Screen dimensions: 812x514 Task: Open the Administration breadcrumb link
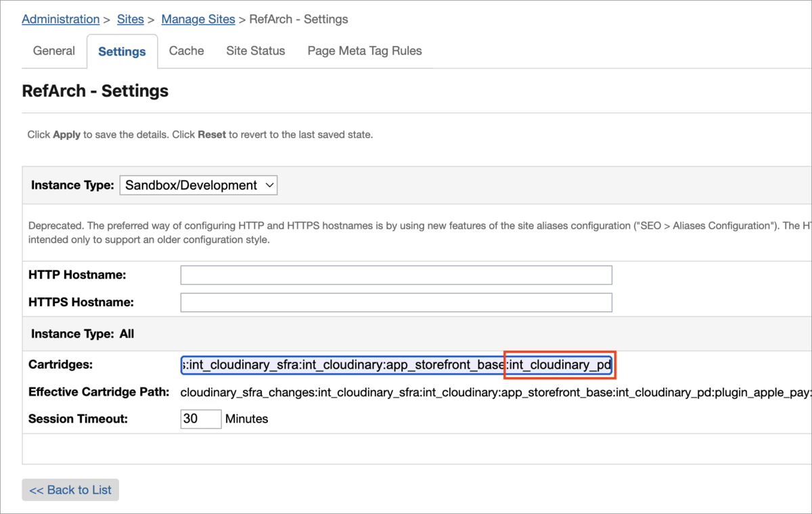tap(61, 19)
